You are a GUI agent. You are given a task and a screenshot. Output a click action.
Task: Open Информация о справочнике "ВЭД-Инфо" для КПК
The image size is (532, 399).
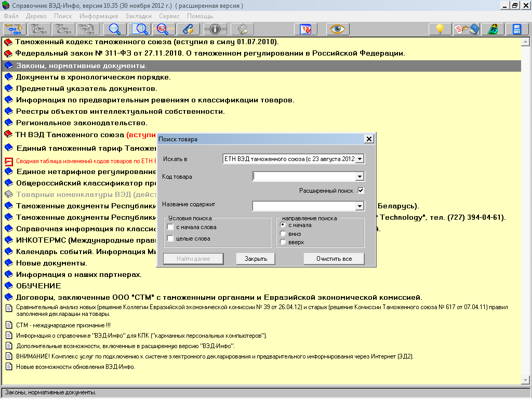click(x=141, y=336)
